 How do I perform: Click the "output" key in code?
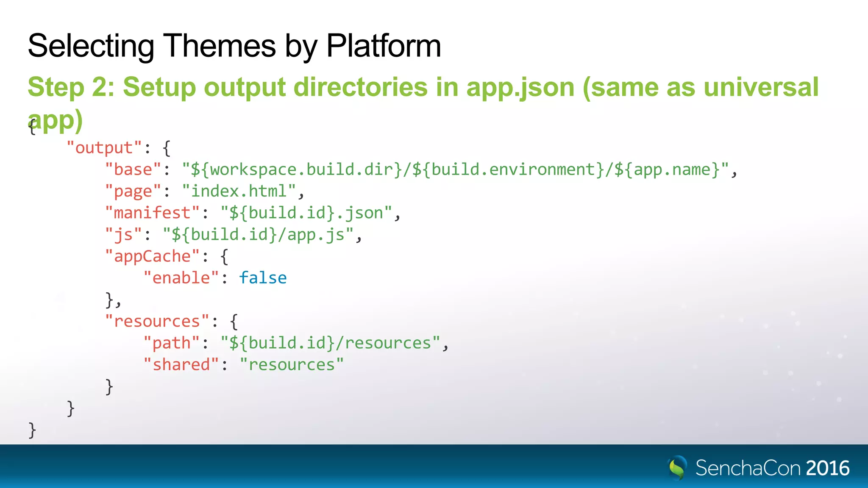click(x=104, y=148)
